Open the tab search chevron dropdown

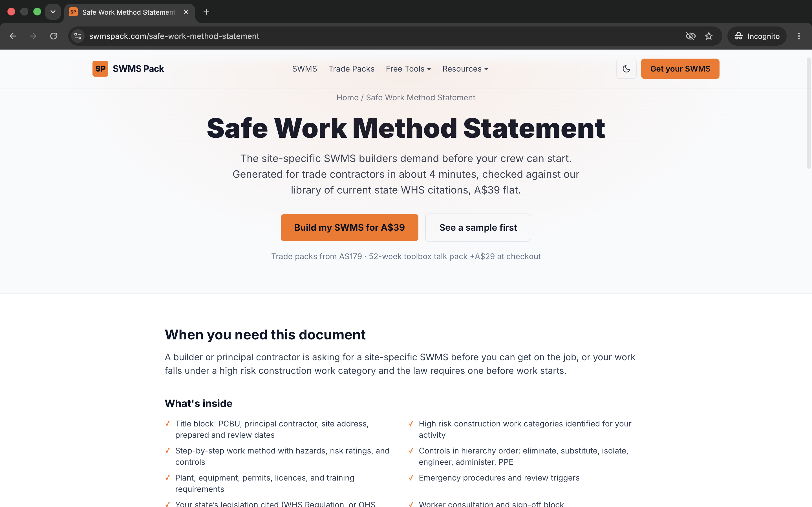(x=53, y=12)
